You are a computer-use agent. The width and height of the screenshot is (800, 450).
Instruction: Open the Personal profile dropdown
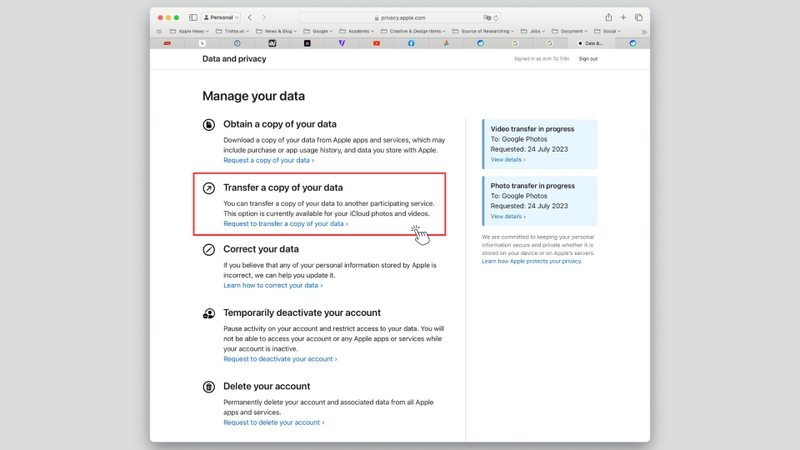click(221, 17)
